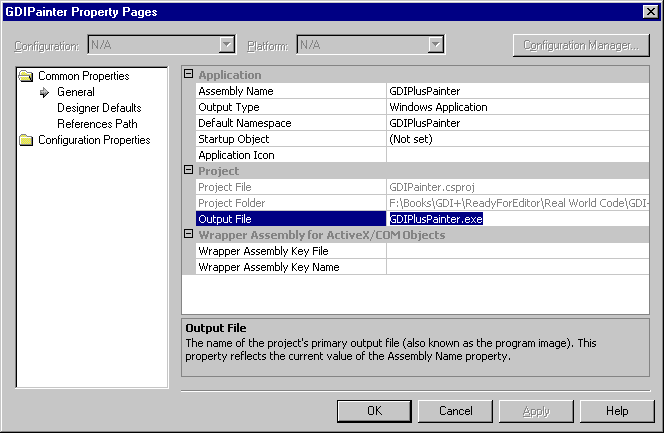Click the GDIPlusPainter.exe output file value
Image resolution: width=664 pixels, height=433 pixels.
pyautogui.click(x=436, y=219)
